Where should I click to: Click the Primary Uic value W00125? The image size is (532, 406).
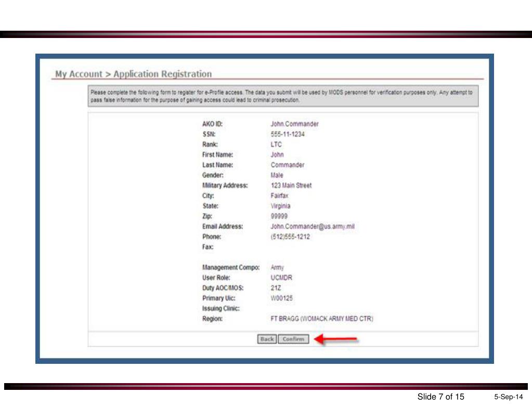click(x=282, y=298)
